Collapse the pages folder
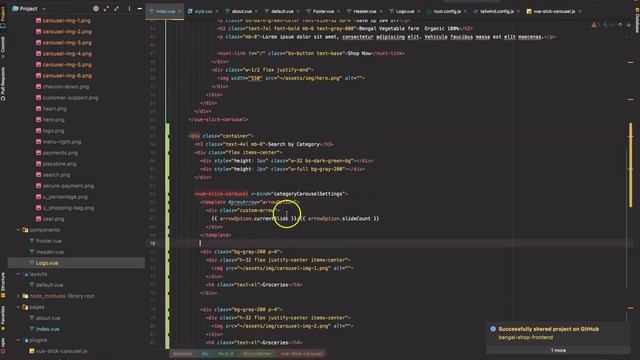 tap(18, 307)
